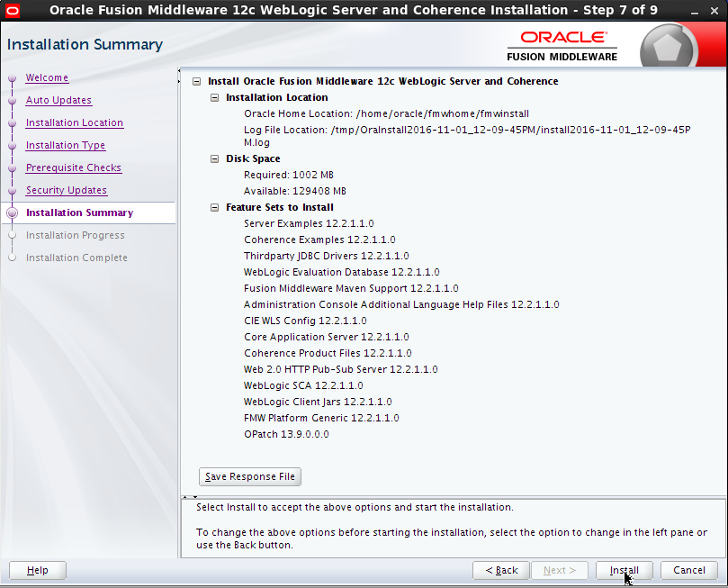Go Back to the previous step

[x=501, y=570]
